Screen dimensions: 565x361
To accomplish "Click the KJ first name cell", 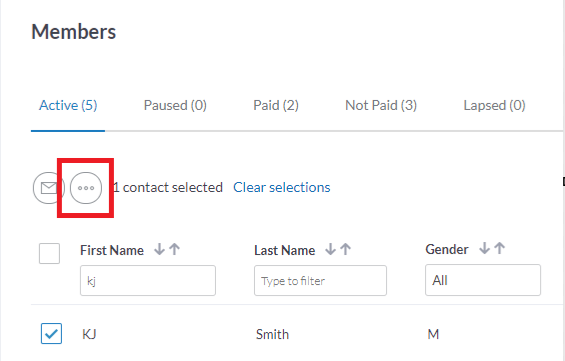I will (x=89, y=334).
